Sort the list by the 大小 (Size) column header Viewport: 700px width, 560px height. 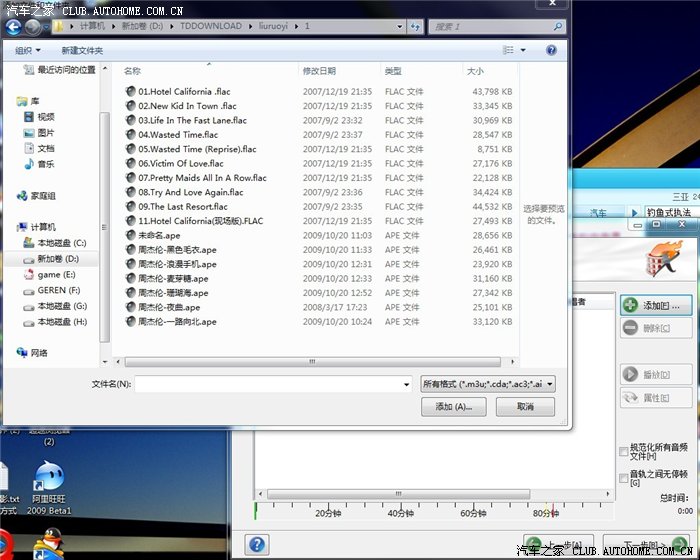475,71
